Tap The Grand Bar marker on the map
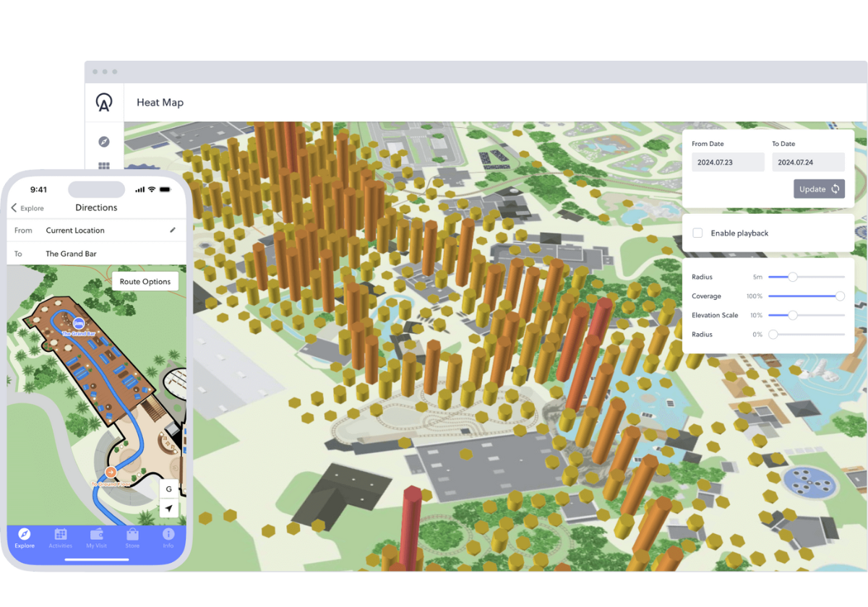The image size is (868, 607). tap(79, 323)
